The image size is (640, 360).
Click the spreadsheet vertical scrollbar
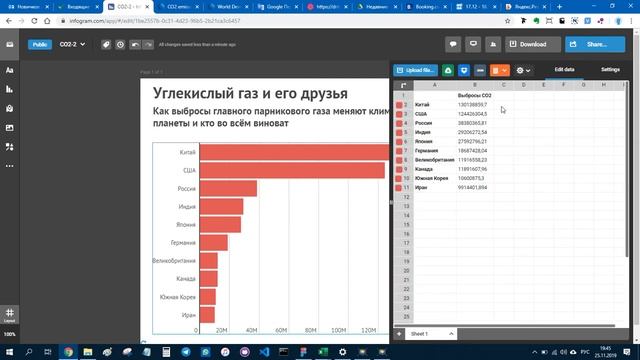tap(627, 169)
